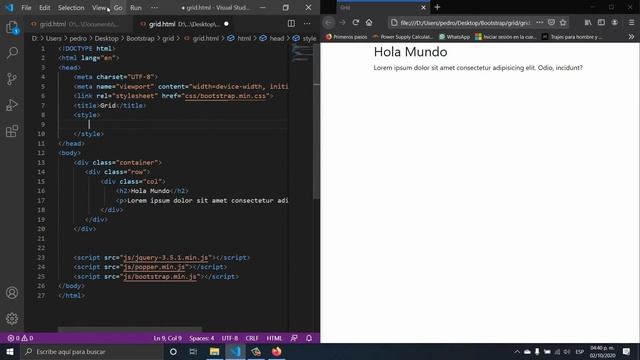640x360 pixels.
Task: Go to Firefox home page
Action: tap(369, 22)
